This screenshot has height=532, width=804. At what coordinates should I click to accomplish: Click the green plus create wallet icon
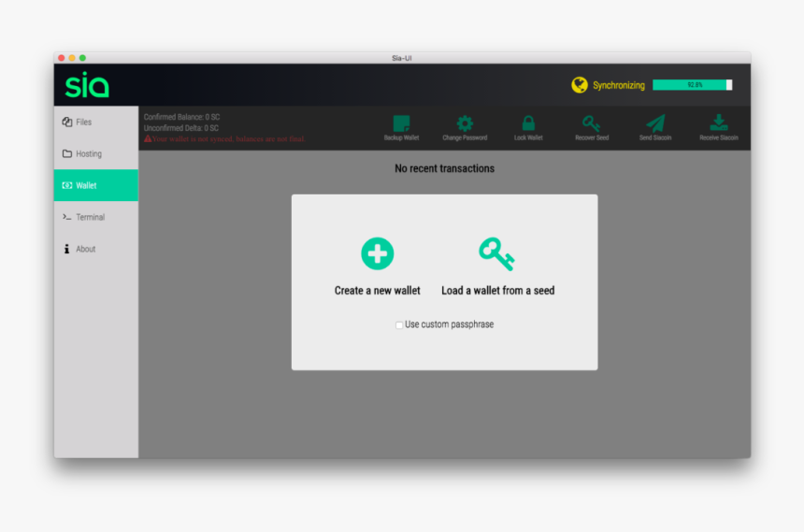pos(378,253)
